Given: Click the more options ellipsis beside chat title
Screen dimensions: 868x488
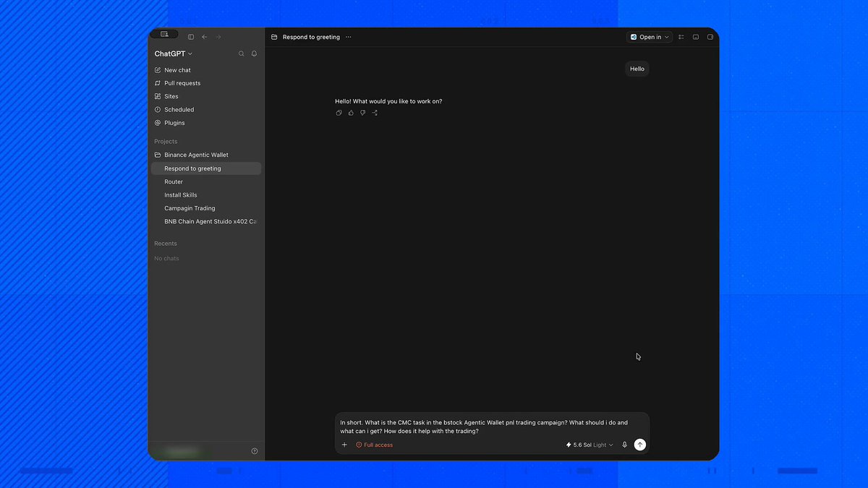Looking at the screenshot, I should (349, 37).
